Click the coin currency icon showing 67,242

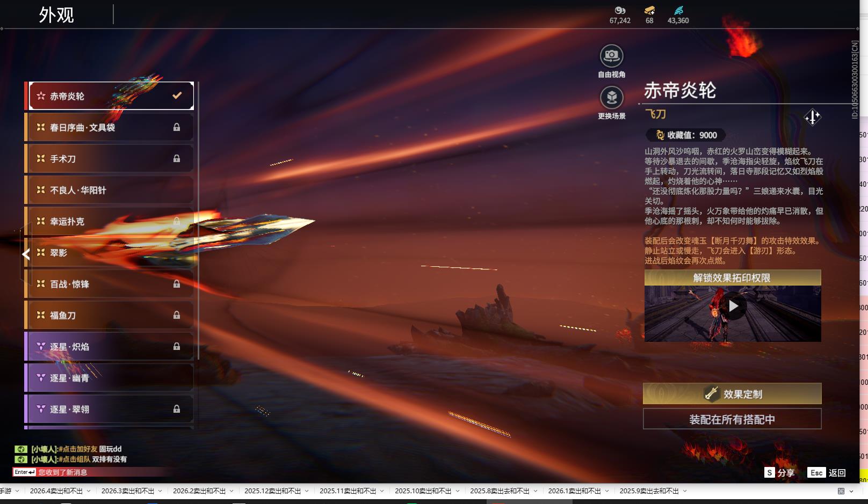pos(621,9)
